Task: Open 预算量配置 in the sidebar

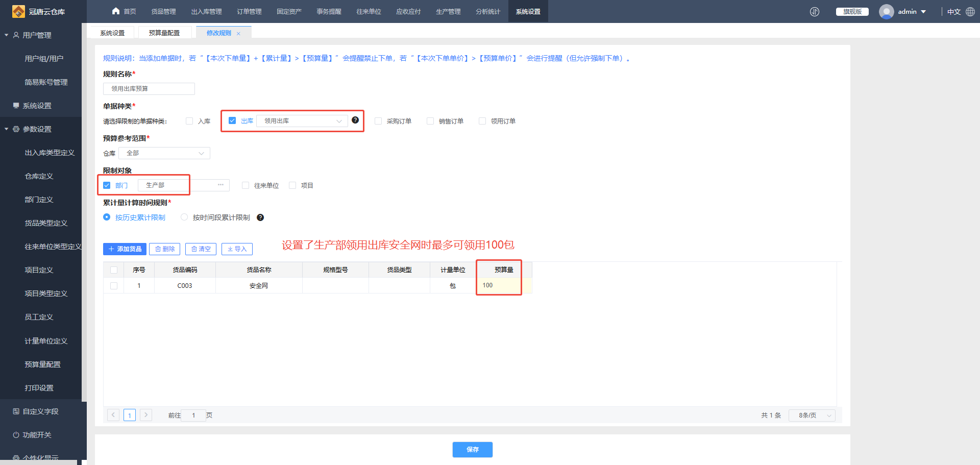Action: pyautogui.click(x=42, y=364)
